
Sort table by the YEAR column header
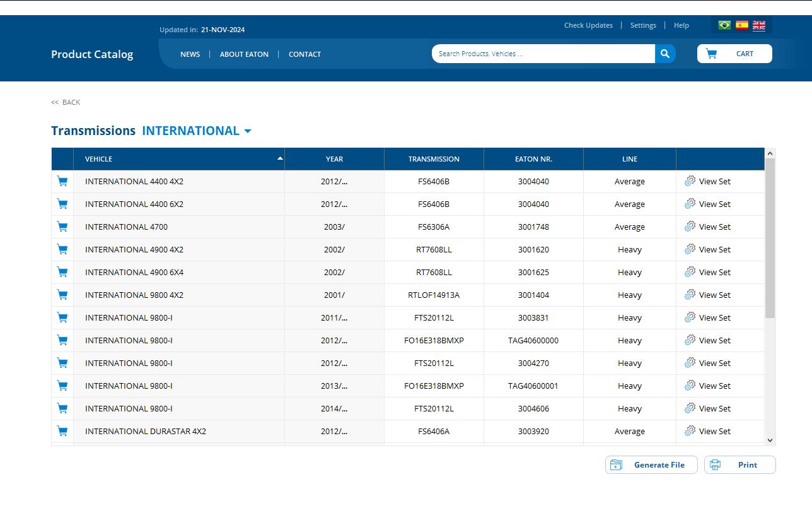(334, 159)
